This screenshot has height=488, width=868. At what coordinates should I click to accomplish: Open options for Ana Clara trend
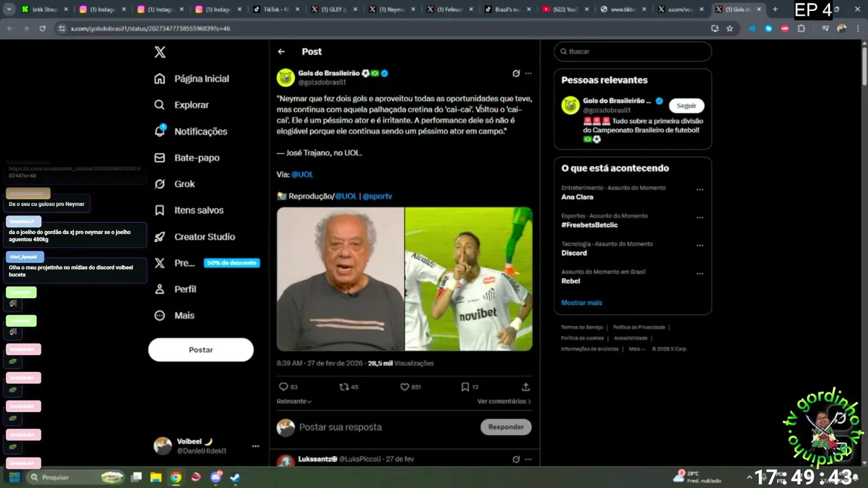700,190
